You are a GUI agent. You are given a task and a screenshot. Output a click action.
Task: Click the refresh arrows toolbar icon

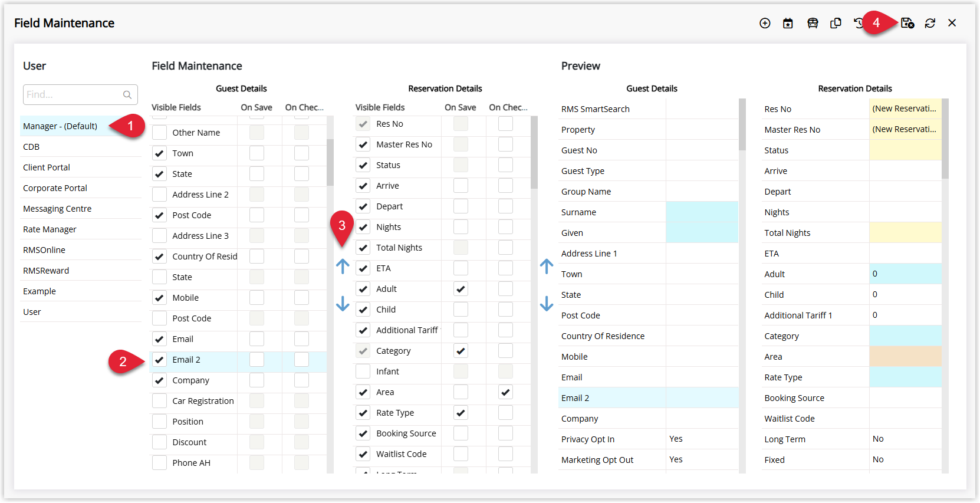click(x=930, y=23)
